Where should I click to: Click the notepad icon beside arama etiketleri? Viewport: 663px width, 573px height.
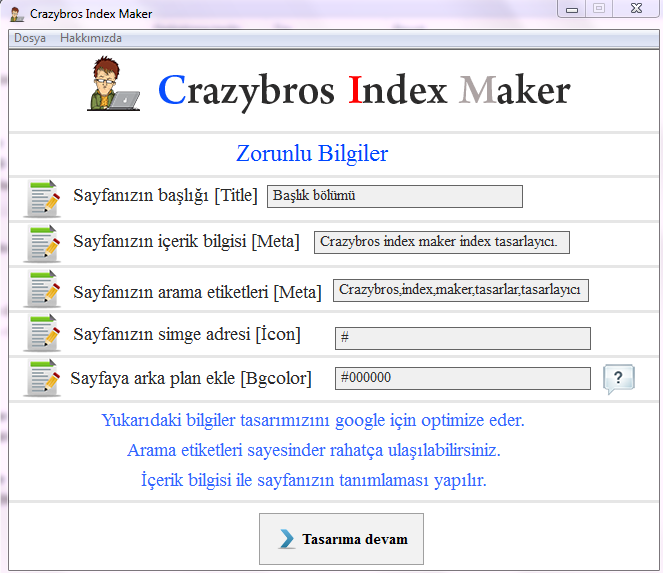tap(43, 289)
